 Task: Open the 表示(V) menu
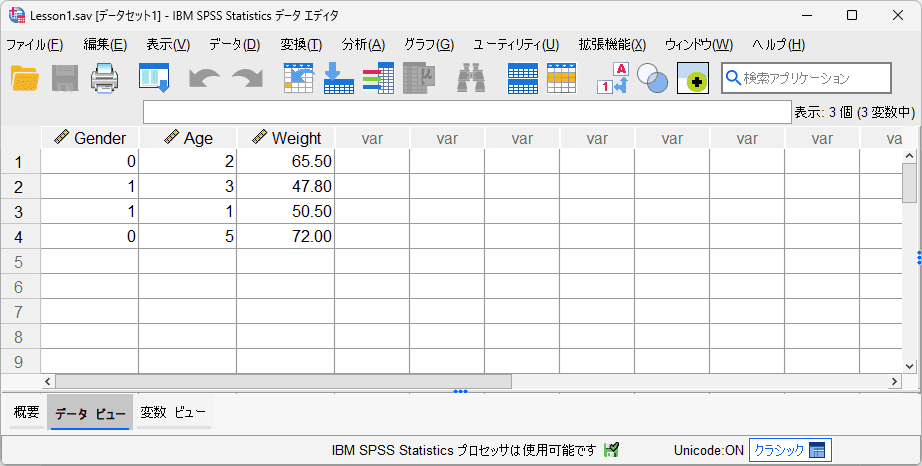coord(168,45)
